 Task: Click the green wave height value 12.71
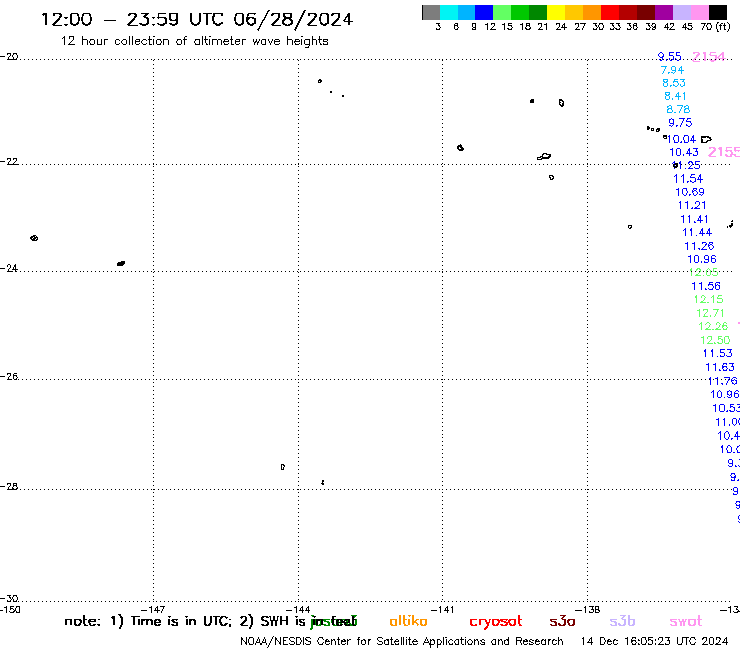coord(710,313)
